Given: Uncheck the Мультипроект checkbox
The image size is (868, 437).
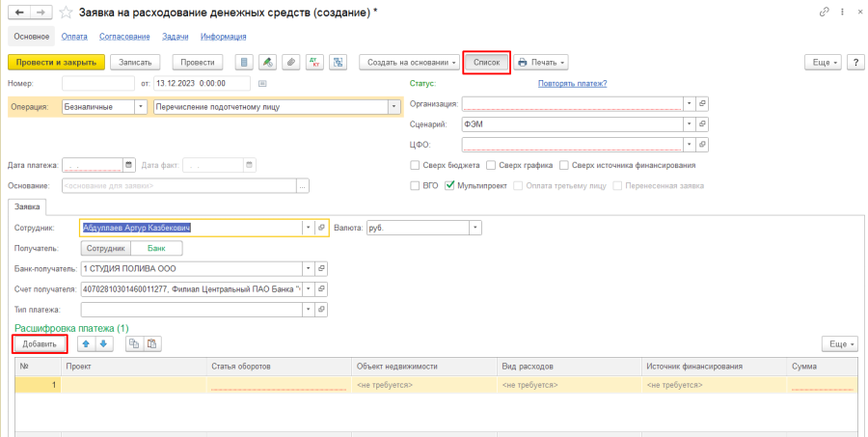Looking at the screenshot, I should click(449, 185).
